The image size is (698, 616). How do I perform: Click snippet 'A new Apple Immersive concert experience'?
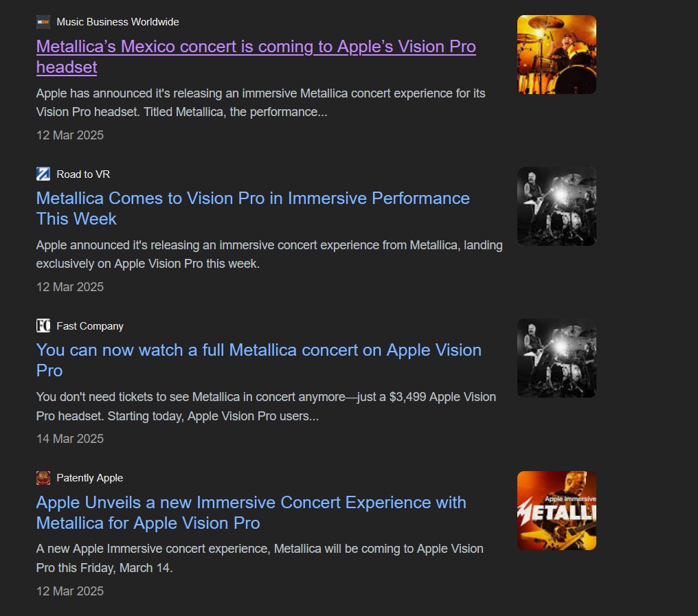[x=260, y=558]
